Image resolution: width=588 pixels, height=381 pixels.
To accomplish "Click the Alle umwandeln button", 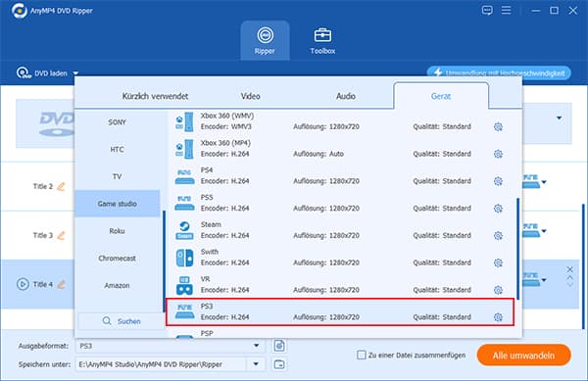I will [524, 356].
